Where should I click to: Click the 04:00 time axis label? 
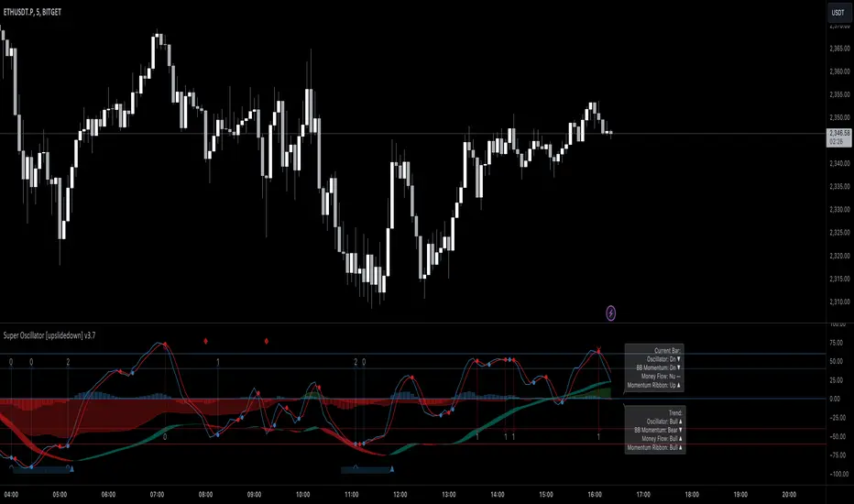pos(11,495)
